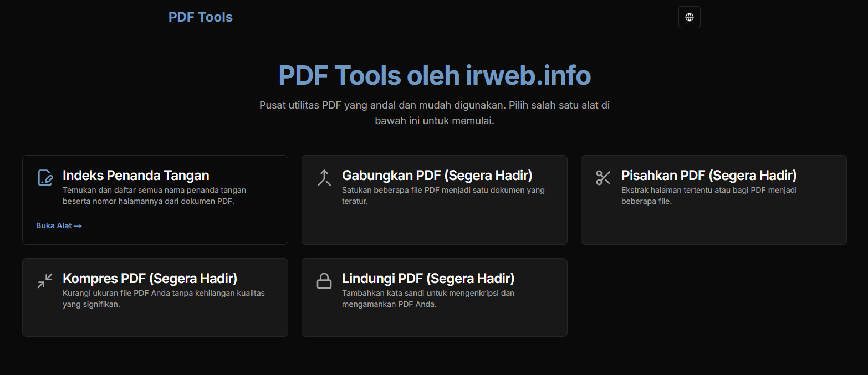Click the 'Temukan dan daftar semua nama' description
Viewport: 868px width, 375px height.
click(155, 196)
